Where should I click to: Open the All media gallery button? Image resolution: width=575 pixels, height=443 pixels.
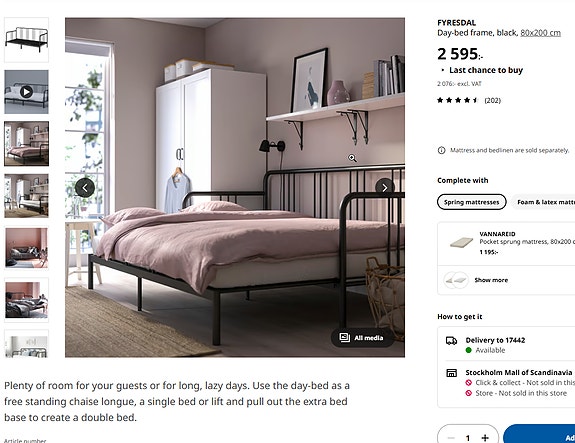[x=362, y=338]
